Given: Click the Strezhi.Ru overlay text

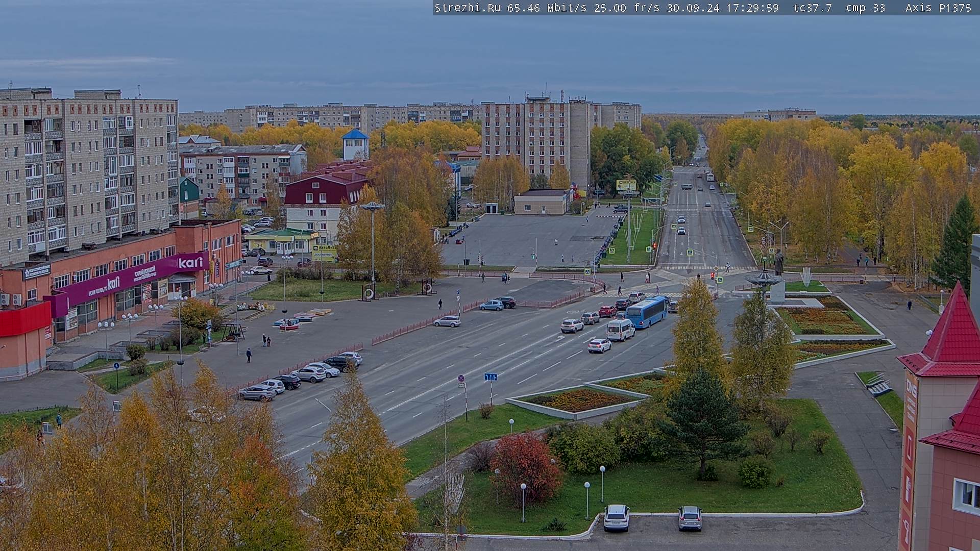Looking at the screenshot, I should coord(467,8).
